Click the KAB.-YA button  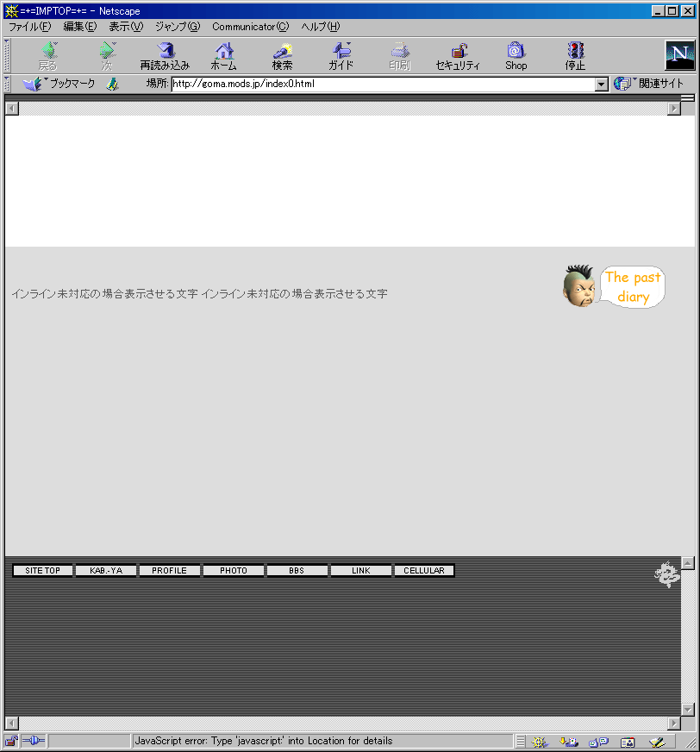click(106, 570)
